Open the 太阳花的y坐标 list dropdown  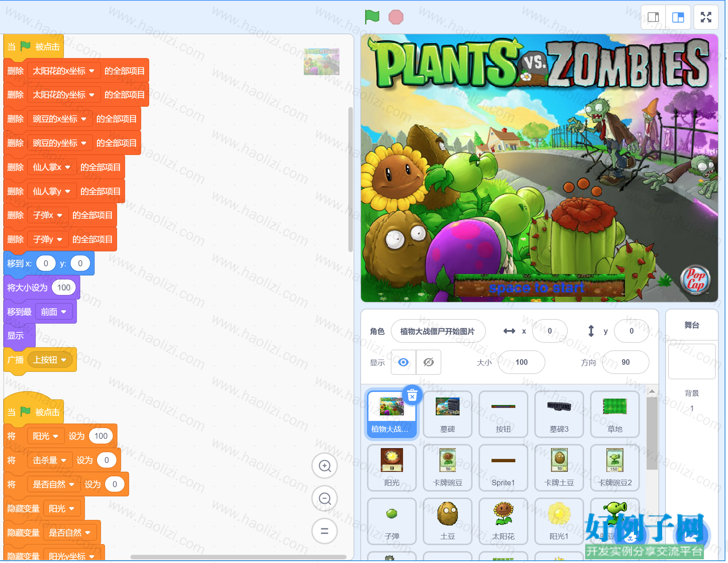(64, 95)
